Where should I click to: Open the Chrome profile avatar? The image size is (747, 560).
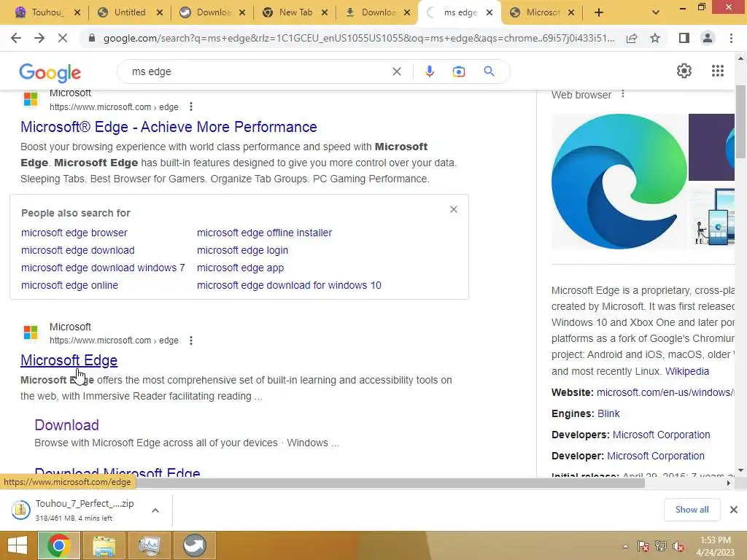click(708, 38)
